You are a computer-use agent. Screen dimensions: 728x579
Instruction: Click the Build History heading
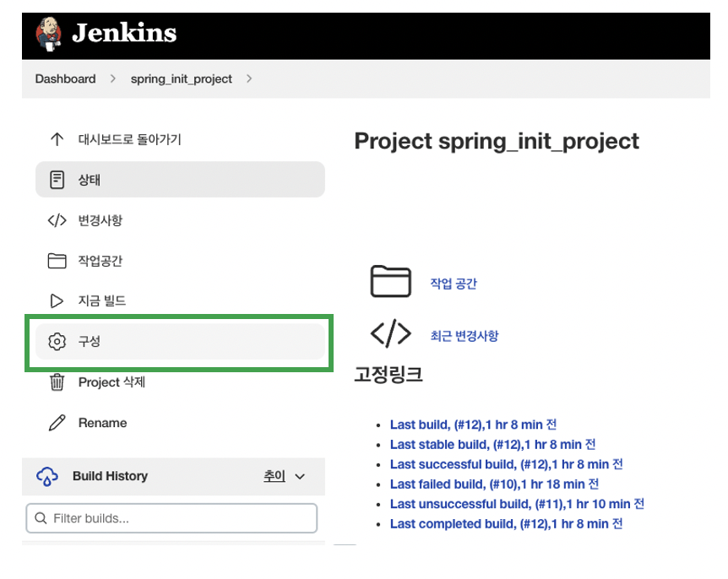[110, 476]
